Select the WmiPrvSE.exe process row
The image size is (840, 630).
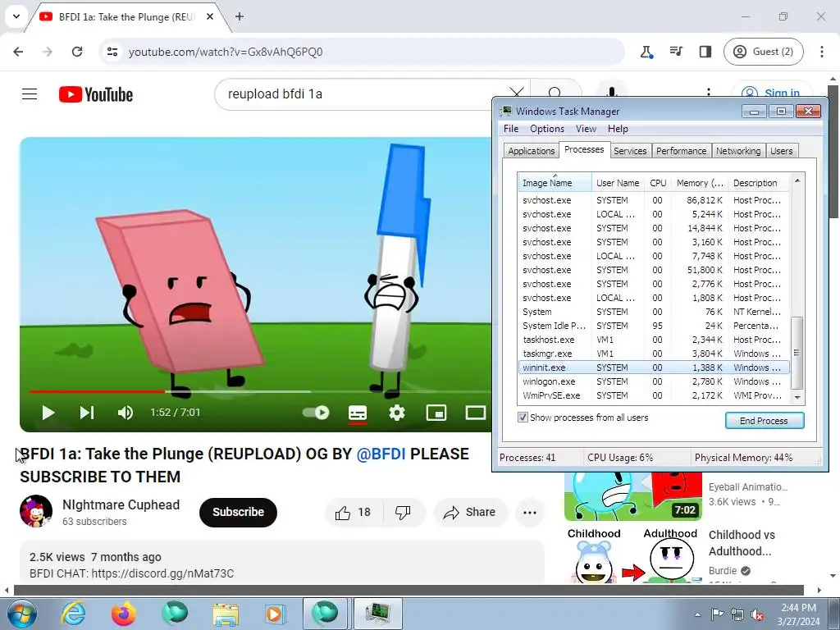click(x=654, y=395)
